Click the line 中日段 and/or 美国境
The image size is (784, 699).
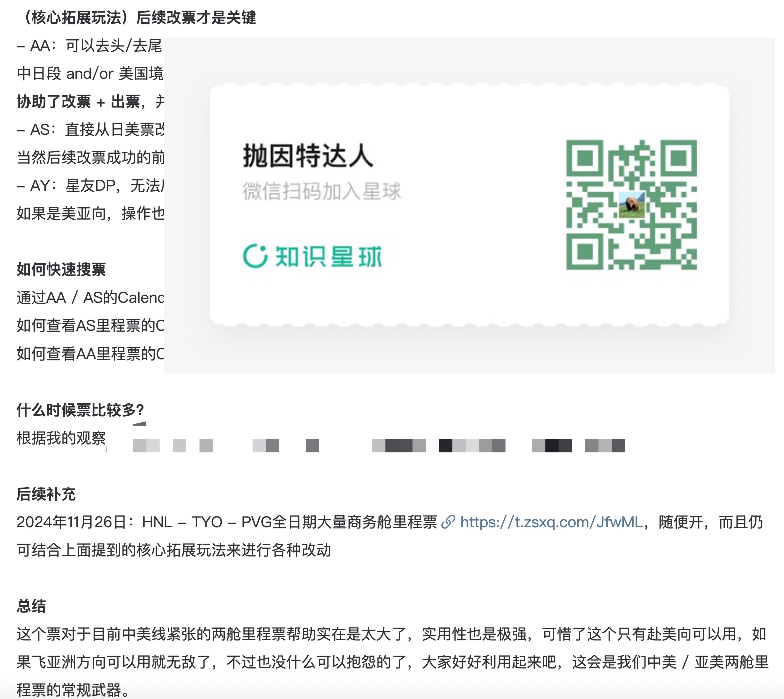90,74
